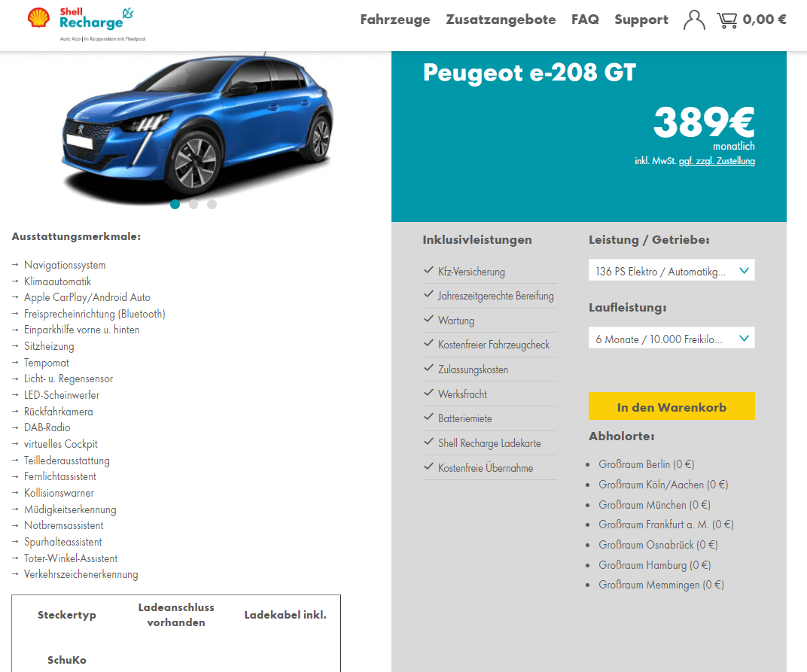Click the Zulassungskosten item
The image size is (807, 672).
click(x=473, y=369)
